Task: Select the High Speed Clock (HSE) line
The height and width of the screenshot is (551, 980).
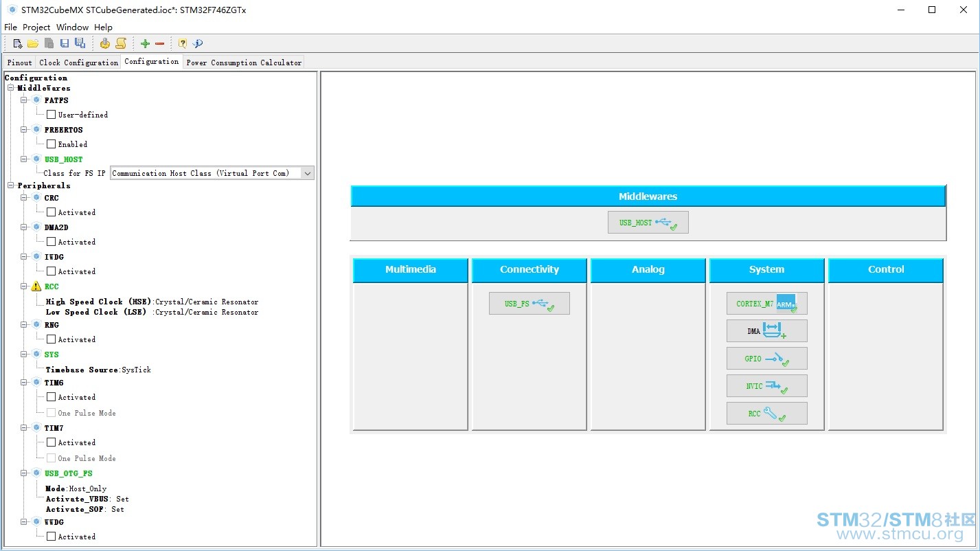Action: [152, 302]
